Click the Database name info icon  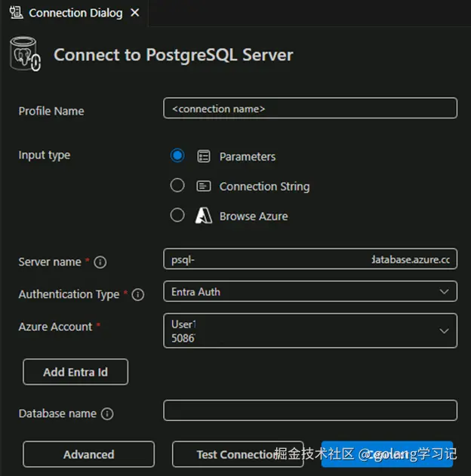tap(107, 413)
